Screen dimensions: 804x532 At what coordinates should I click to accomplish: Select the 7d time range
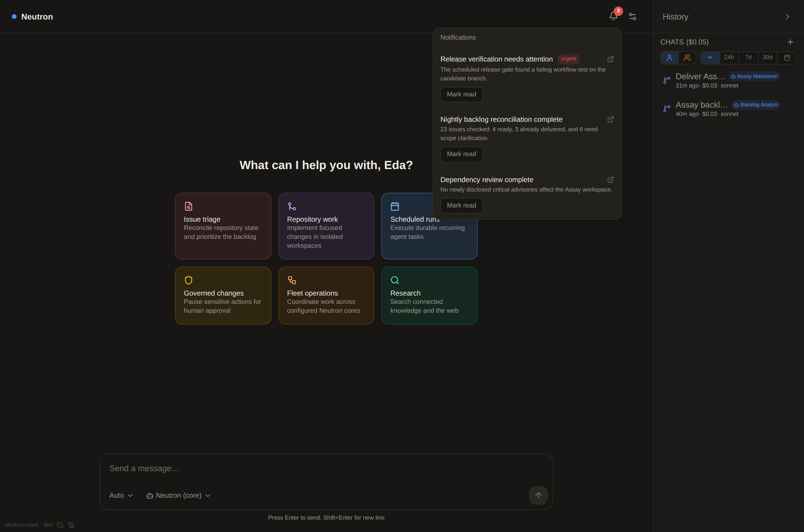(748, 58)
